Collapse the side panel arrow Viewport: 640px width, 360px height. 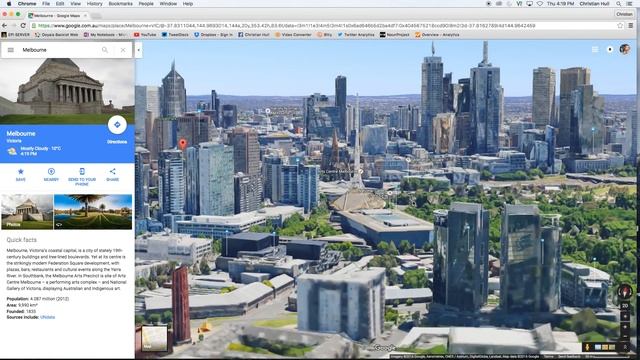point(138,50)
